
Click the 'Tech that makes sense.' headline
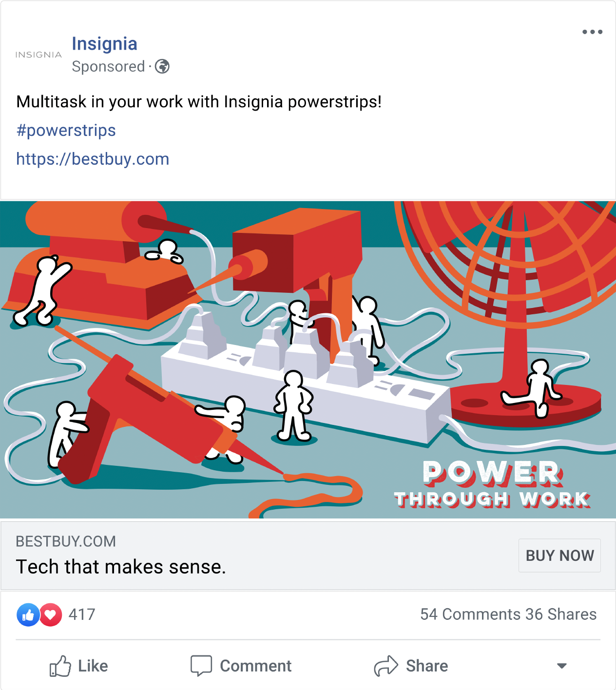coord(121,567)
